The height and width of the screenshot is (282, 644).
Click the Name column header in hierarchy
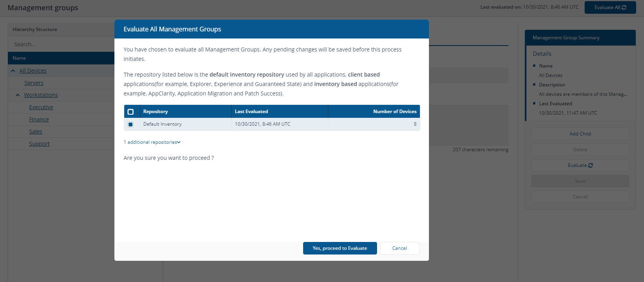point(19,58)
